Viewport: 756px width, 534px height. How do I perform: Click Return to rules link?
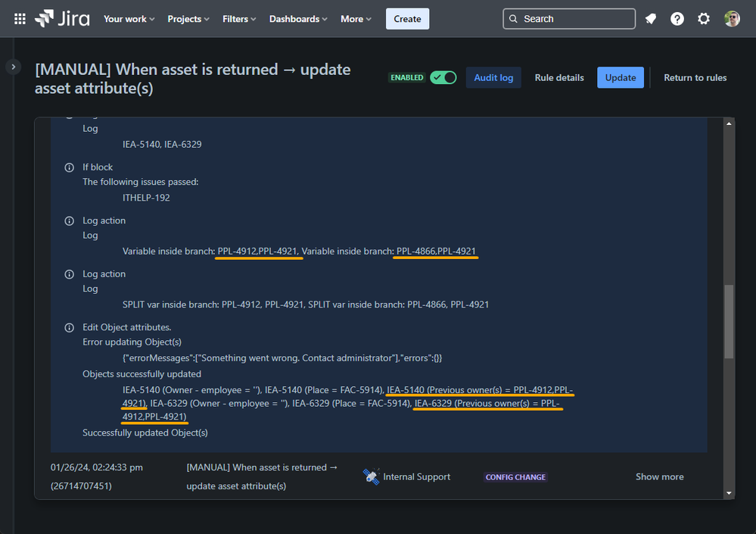click(695, 78)
